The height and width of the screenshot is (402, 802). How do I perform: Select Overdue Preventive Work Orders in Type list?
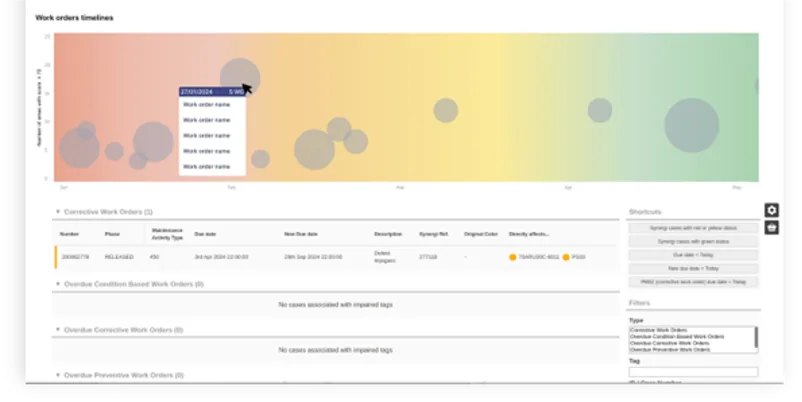[x=670, y=349]
